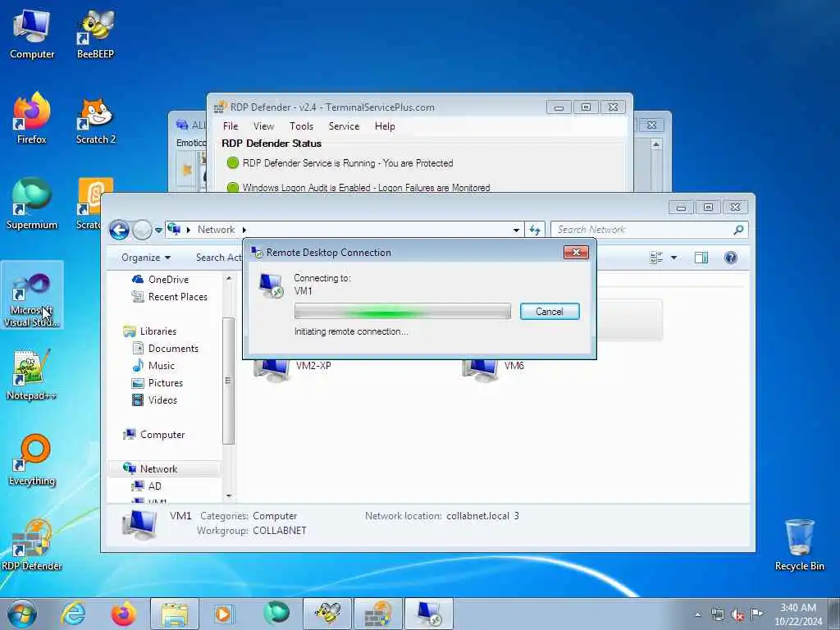840x630 pixels.
Task: Click the Explorer back navigation button
Action: [120, 231]
